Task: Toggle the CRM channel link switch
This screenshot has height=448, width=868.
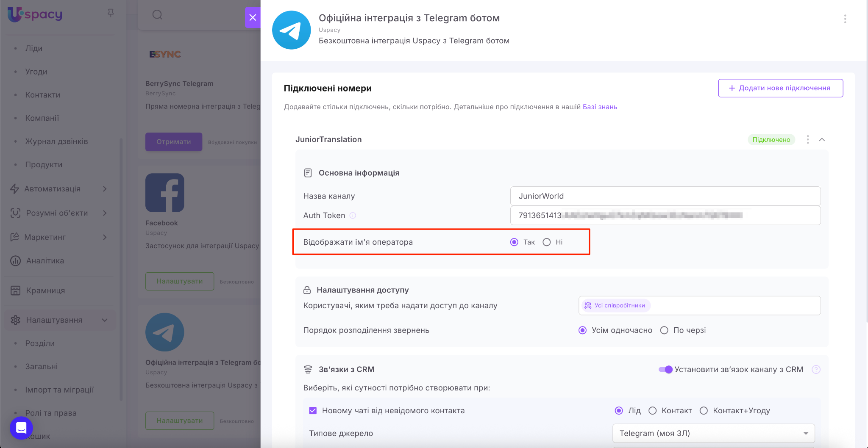Action: [665, 370]
